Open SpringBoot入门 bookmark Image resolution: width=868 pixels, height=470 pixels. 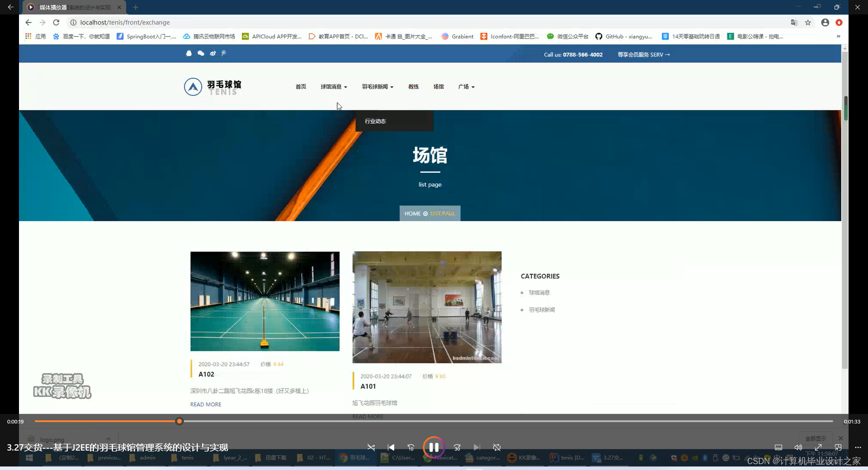(146, 36)
